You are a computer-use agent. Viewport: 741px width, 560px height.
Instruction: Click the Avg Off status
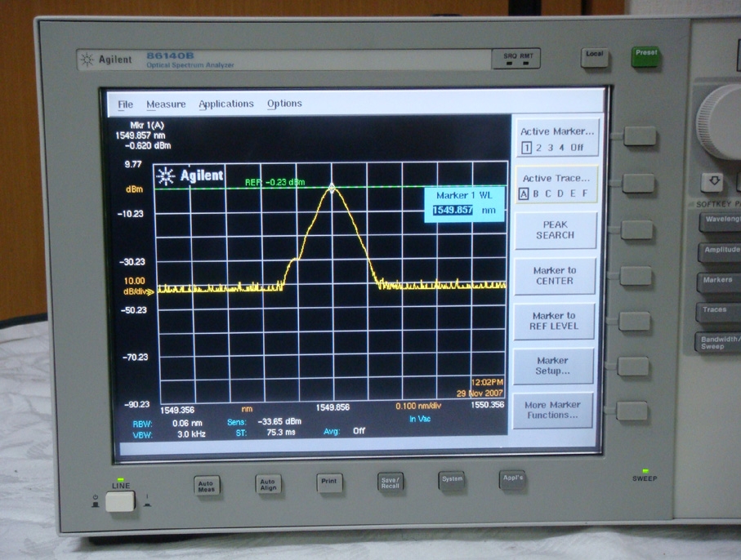pos(359,431)
